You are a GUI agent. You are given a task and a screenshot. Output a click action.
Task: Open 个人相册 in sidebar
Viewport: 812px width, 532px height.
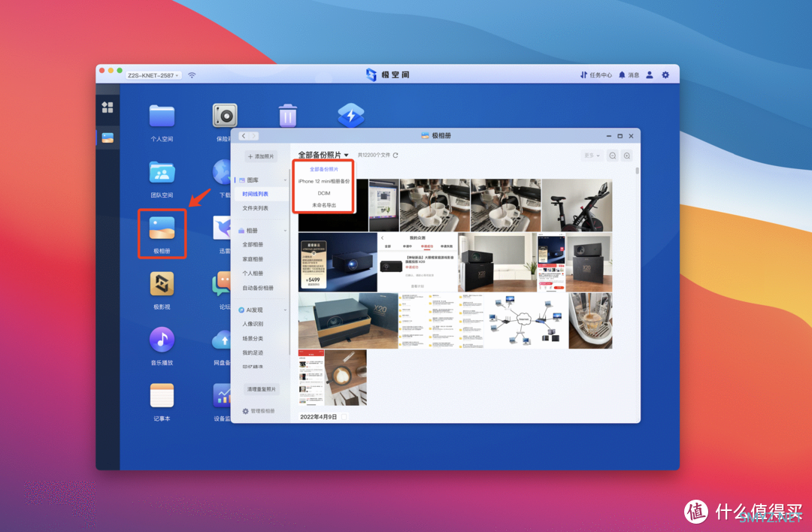(x=253, y=274)
